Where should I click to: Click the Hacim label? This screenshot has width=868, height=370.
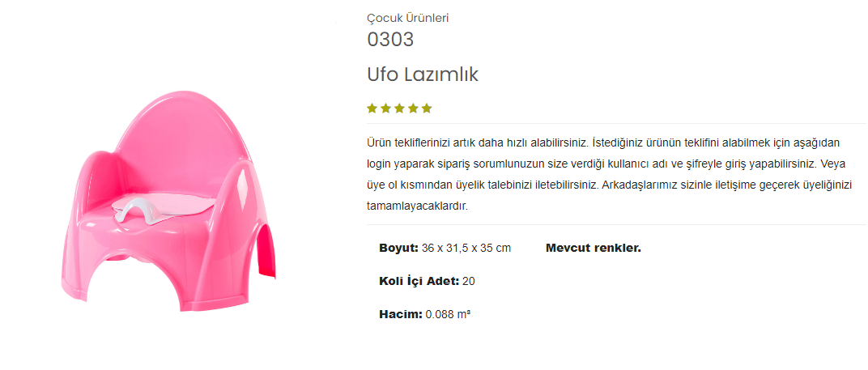(400, 314)
